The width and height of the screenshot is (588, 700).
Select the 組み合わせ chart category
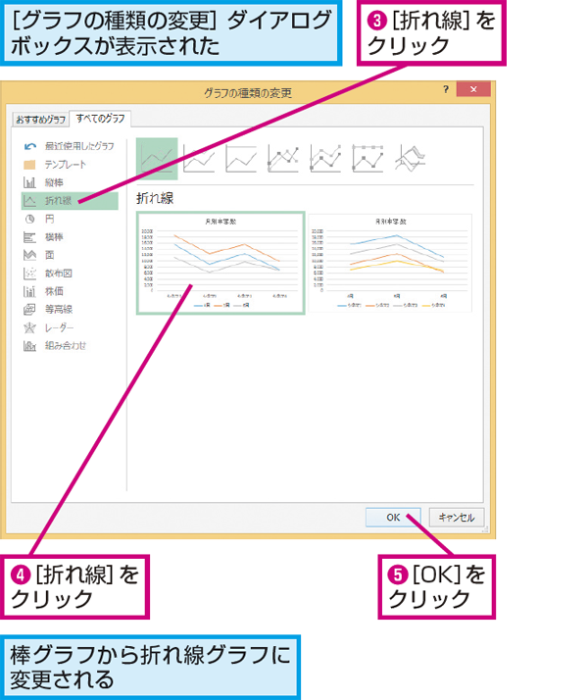click(x=70, y=345)
